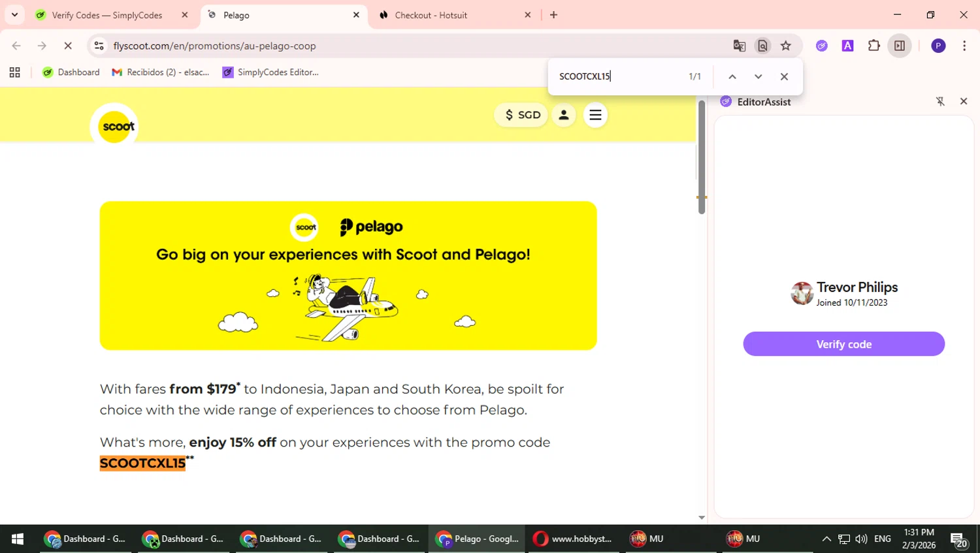Screen dimensions: 980x553
Task: Toggle the browser side panel
Action: pos(900,46)
